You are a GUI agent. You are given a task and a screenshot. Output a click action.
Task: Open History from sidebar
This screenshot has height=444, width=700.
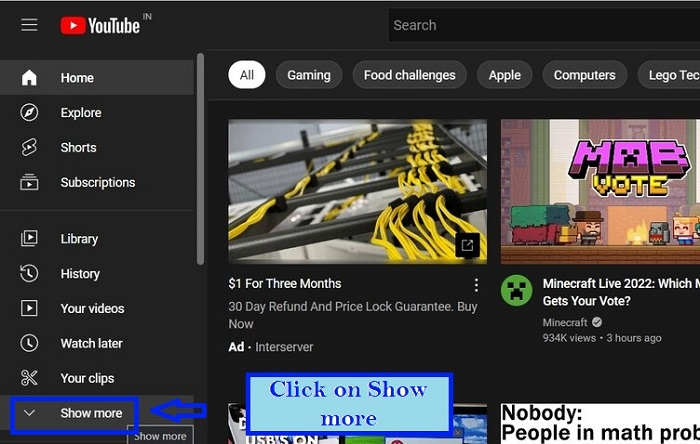click(x=97, y=273)
